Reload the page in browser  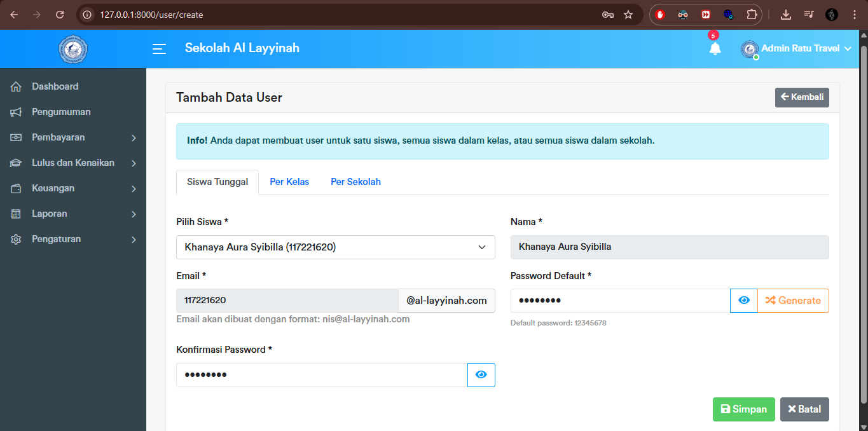coord(60,15)
